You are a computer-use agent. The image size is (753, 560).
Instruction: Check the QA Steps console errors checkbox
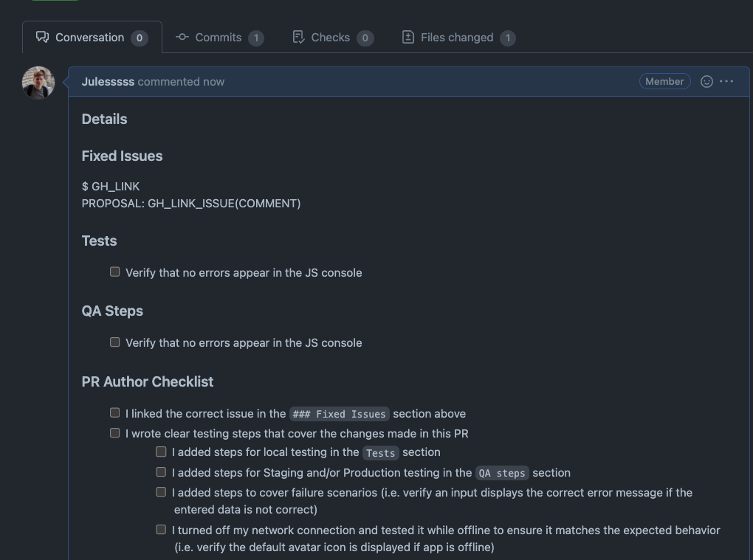point(114,342)
